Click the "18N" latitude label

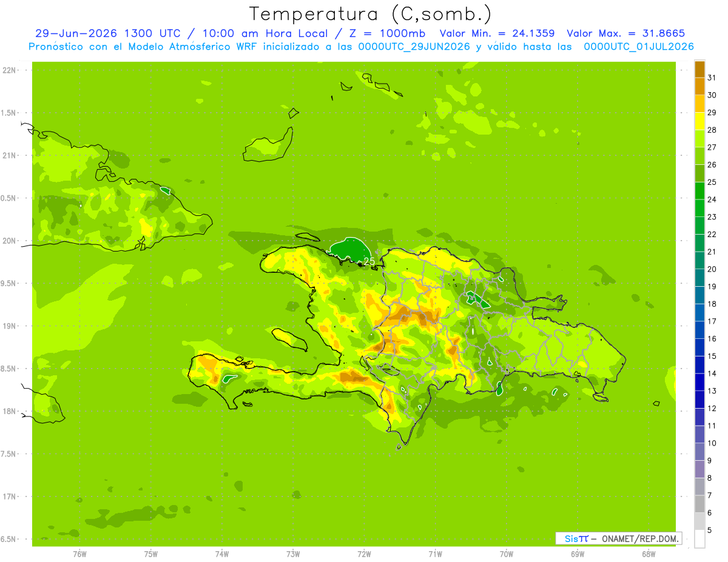pos(10,412)
